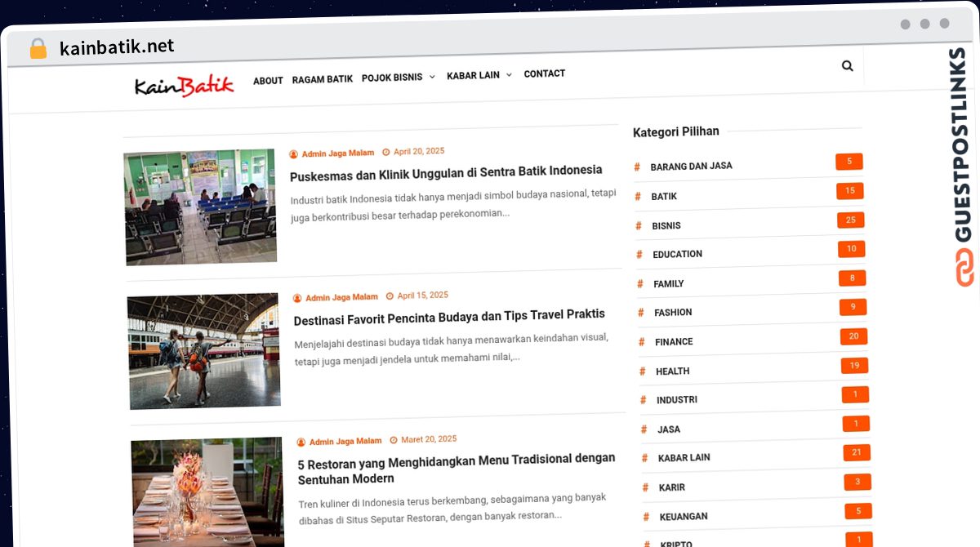This screenshot has height=547, width=980.
Task: Click clock icon next to April 15, 2025
Action: coord(390,296)
